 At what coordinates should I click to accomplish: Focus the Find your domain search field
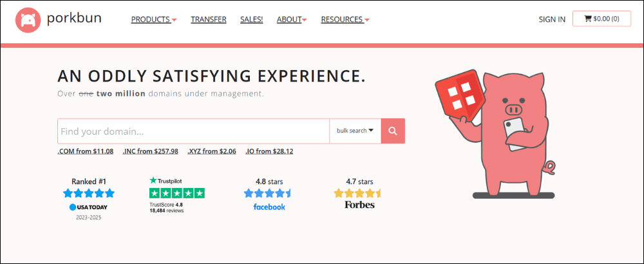click(x=193, y=131)
